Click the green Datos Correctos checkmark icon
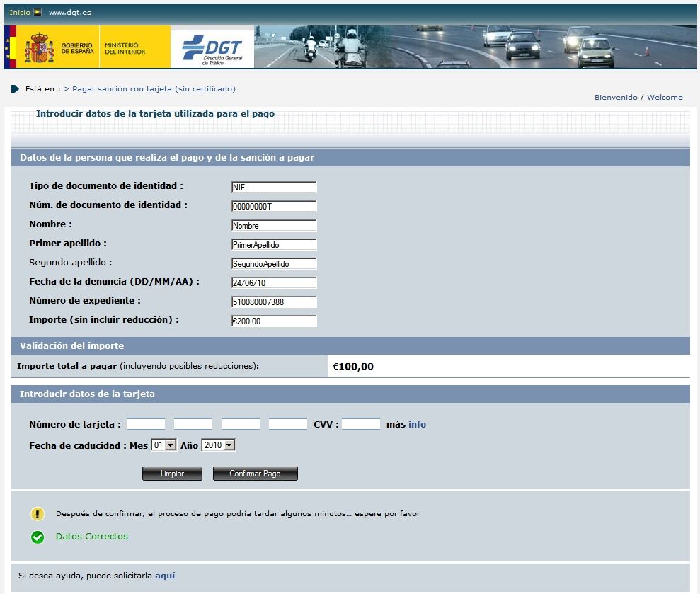Image resolution: width=700 pixels, height=594 pixels. click(38, 537)
